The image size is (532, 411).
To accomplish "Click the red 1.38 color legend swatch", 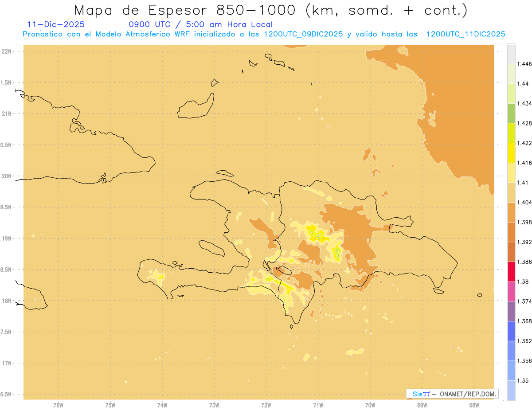I will point(511,271).
